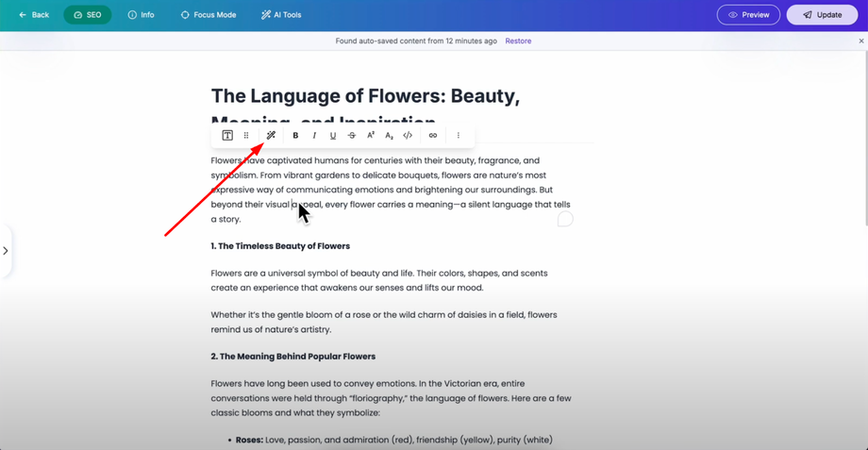This screenshot has width=868, height=450.
Task: Click the heading '2. The Meaning Behind Popular Flowers'
Action: coord(292,357)
